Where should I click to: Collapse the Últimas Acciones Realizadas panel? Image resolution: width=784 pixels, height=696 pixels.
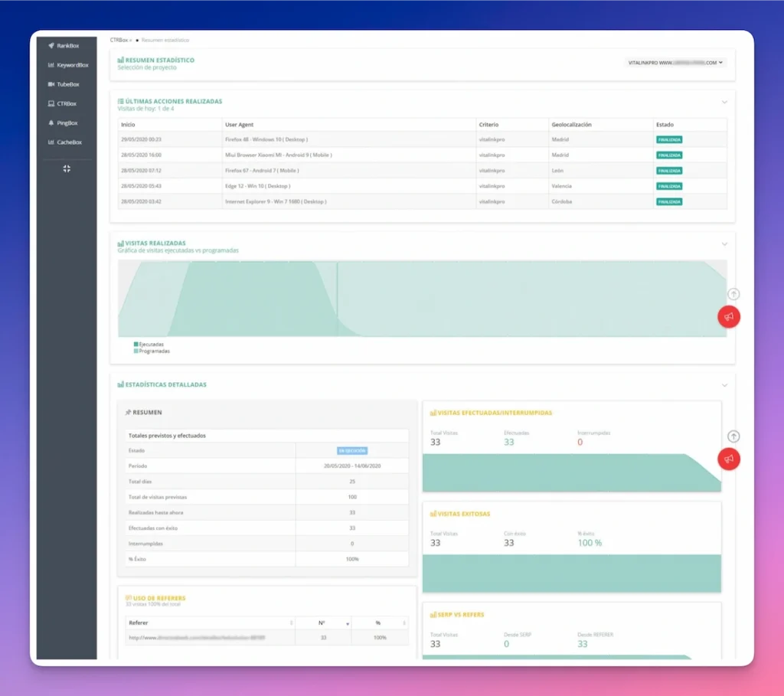[x=724, y=101]
